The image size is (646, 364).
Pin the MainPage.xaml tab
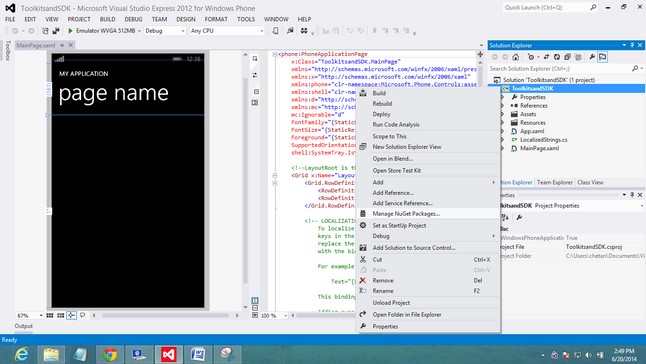62,45
